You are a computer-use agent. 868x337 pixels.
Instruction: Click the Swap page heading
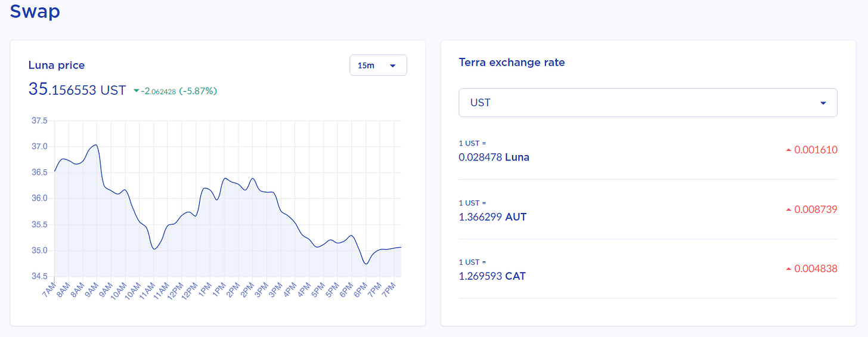(x=35, y=11)
